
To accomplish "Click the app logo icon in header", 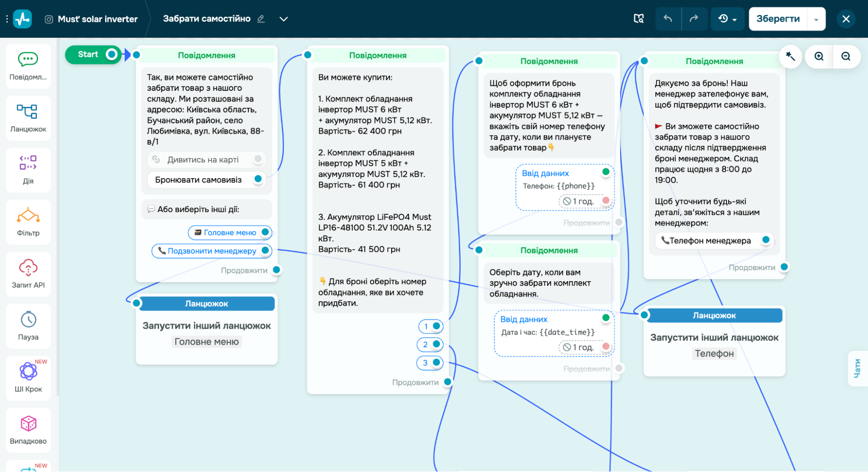I will tap(23, 19).
